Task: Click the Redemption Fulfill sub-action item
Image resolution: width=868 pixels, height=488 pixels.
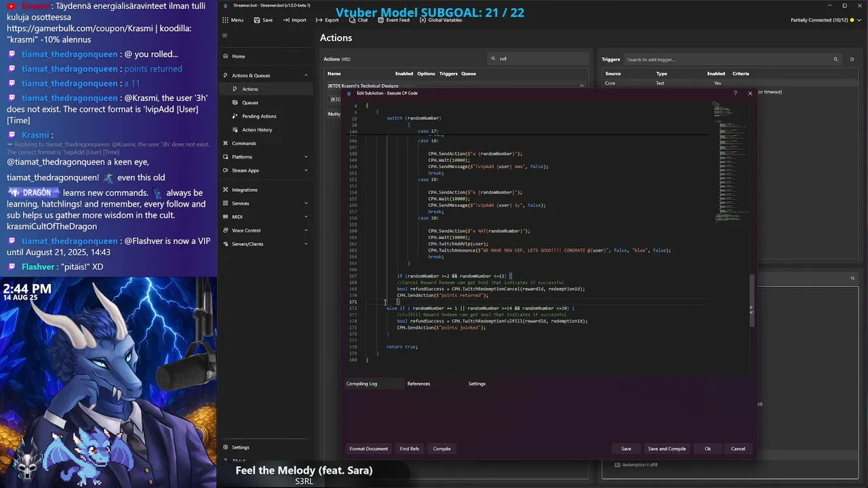Action: point(639,465)
